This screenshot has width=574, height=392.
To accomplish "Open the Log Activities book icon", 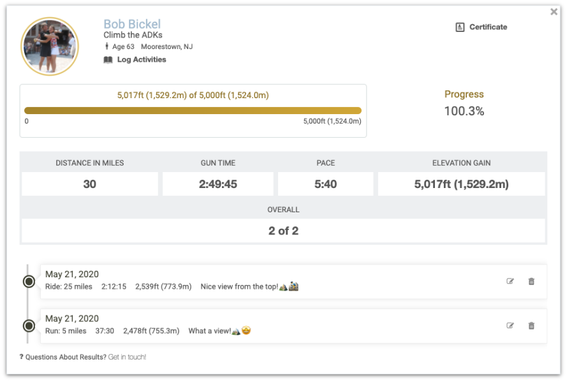I will (x=108, y=60).
